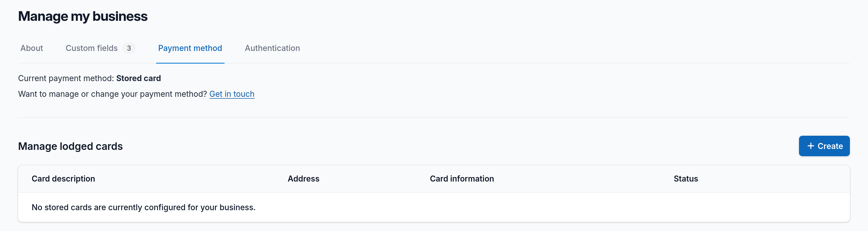
Task: Click the Manage my business page title
Action: point(83,16)
